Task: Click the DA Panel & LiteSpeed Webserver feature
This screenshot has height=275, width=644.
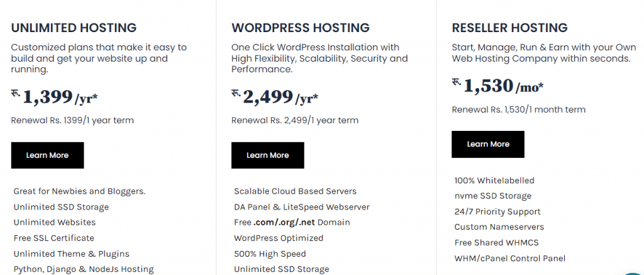Action: (302, 207)
